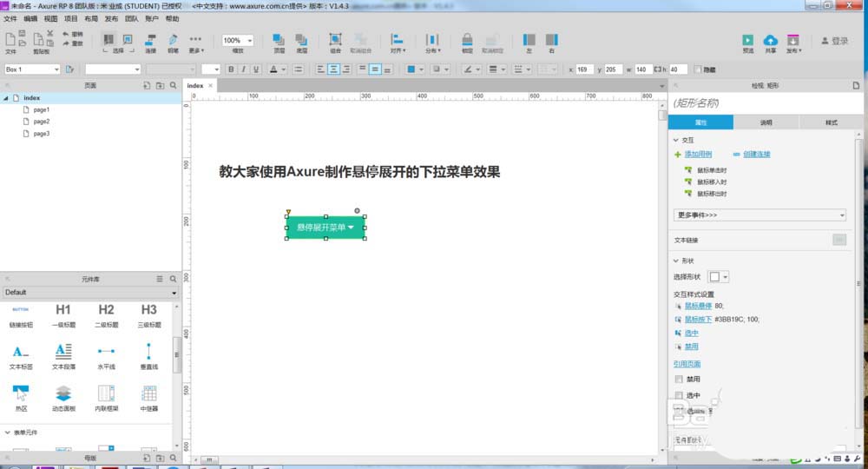Toggle center text alignment
This screenshot has width=868, height=469.
click(x=333, y=69)
